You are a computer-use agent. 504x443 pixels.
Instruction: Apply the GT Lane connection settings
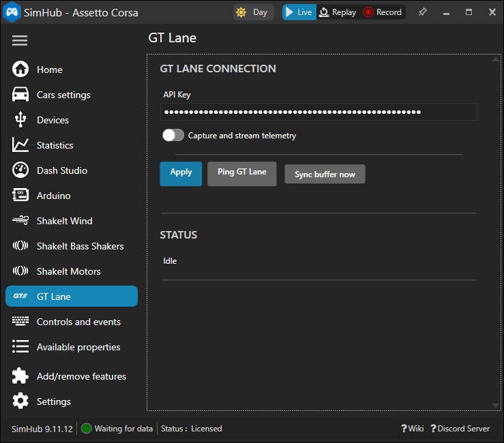pos(181,174)
